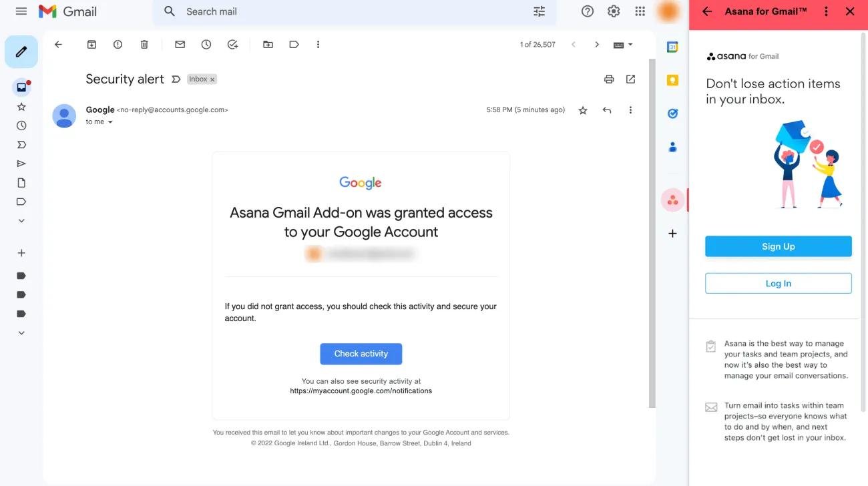Click the email scrollbar

click(652, 234)
